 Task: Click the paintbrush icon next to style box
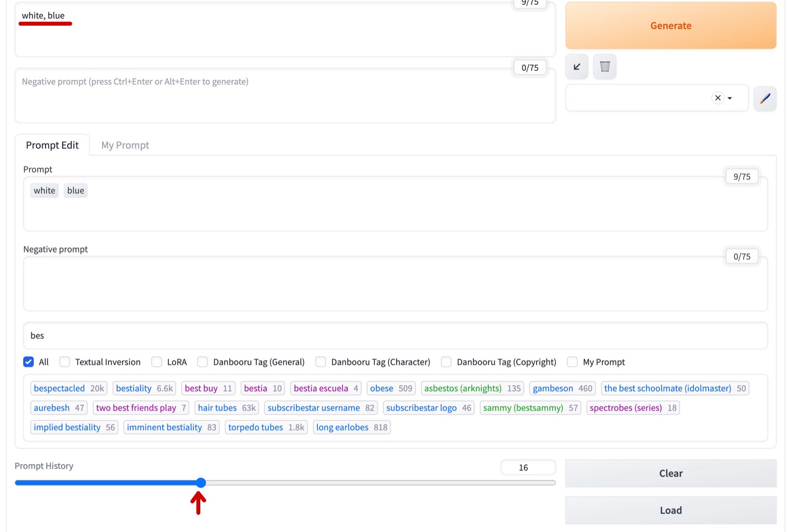765,98
